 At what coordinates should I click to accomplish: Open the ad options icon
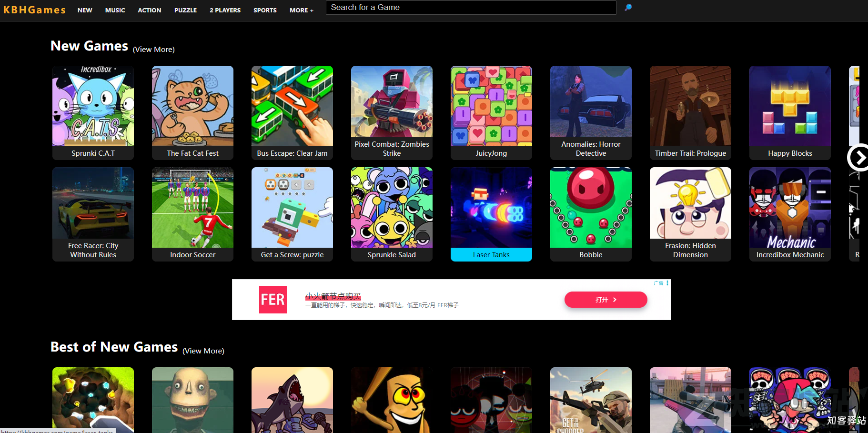667,283
